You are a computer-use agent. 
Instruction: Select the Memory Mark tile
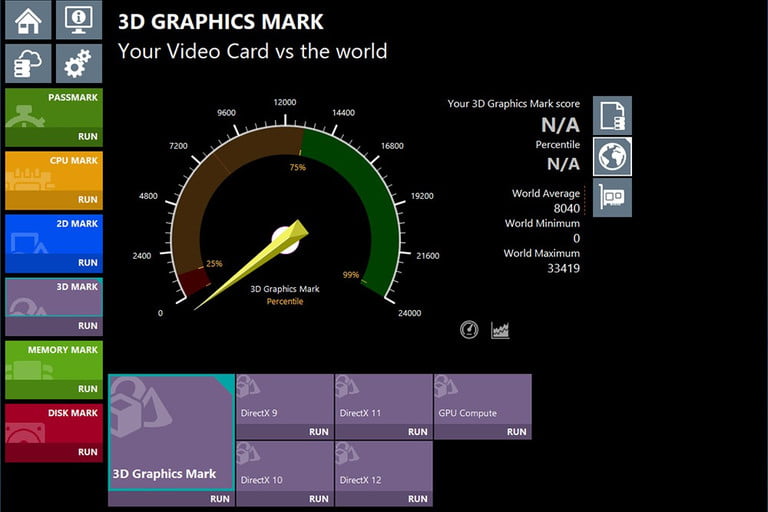coord(54,361)
